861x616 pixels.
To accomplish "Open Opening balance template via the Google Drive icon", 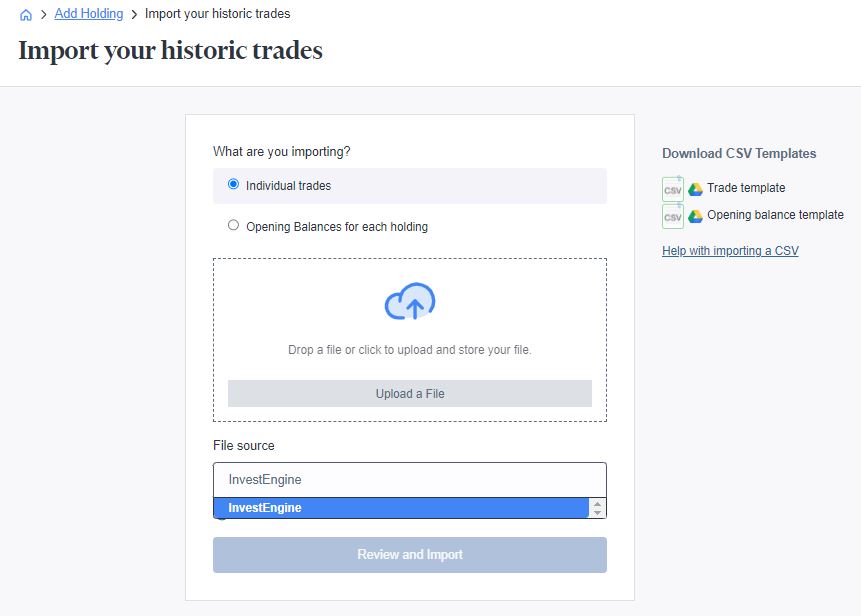I will (697, 215).
